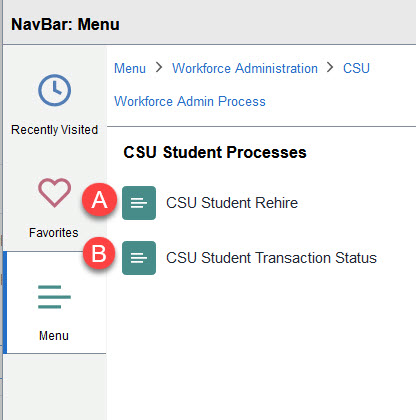
Task: Open the Favorites heart icon
Action: point(54,193)
